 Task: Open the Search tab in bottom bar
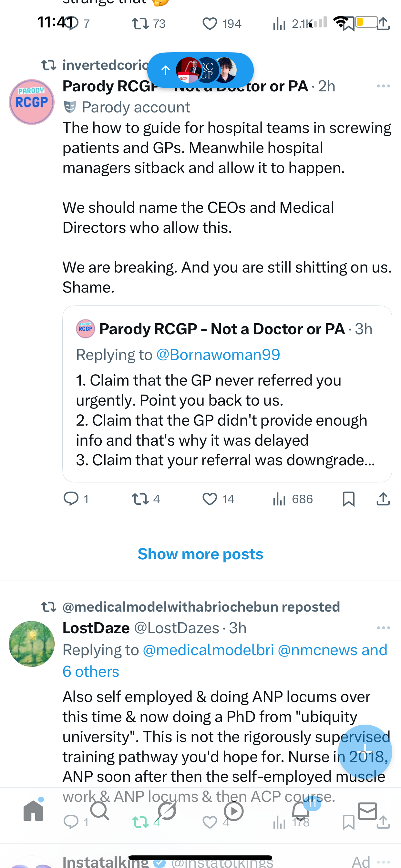click(100, 811)
